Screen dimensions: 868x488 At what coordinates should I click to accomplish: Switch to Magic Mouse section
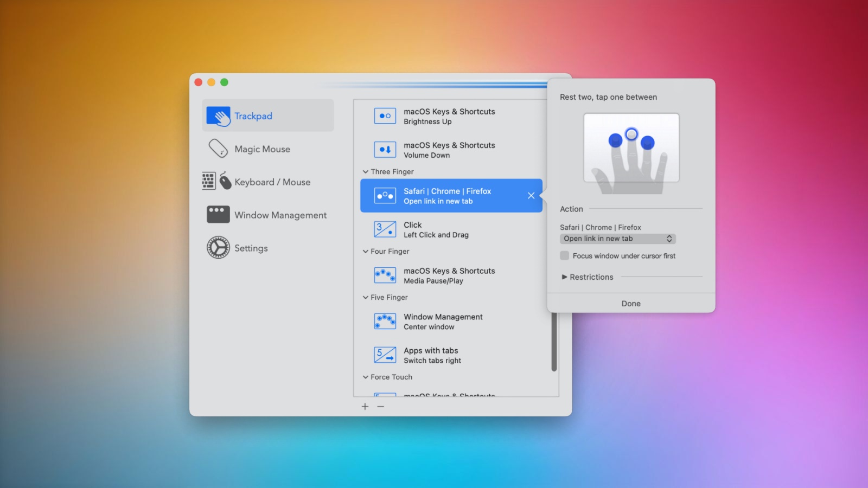coord(268,149)
